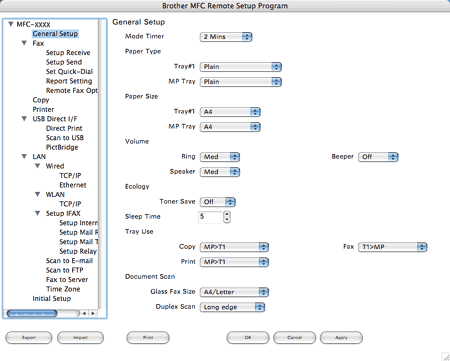Click the Sleep Time stepper arrows
Viewport: 450px width, 361px height.
click(x=227, y=217)
